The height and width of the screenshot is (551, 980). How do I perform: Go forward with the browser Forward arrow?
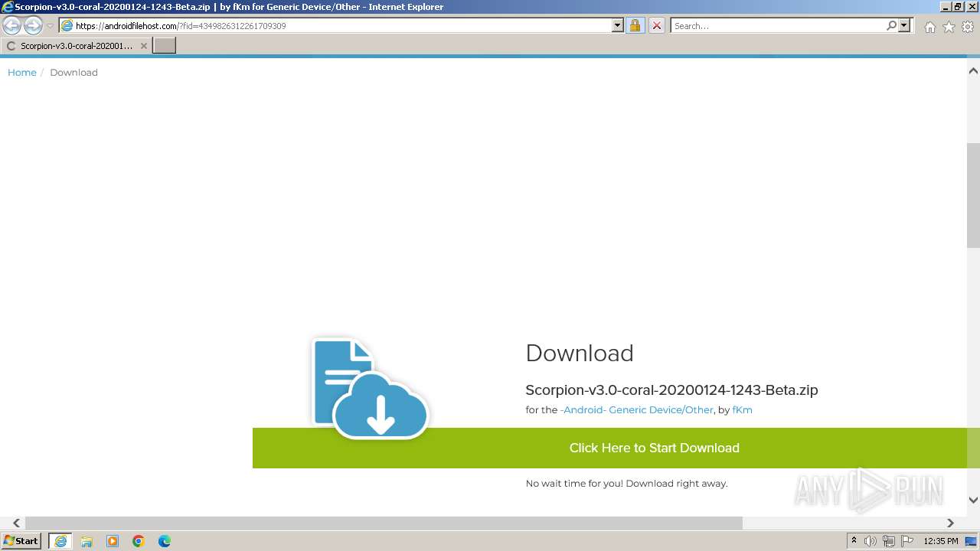pos(33,26)
